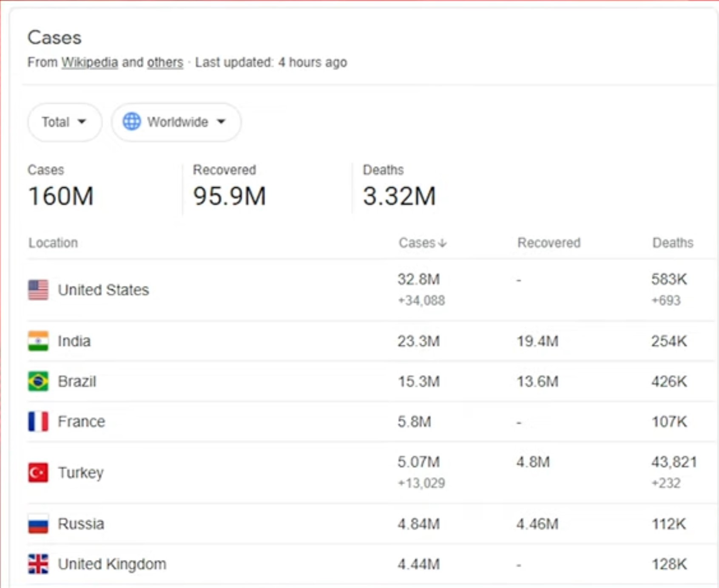Open the Total dropdown
Screen dimensions: 719x588
click(65, 122)
